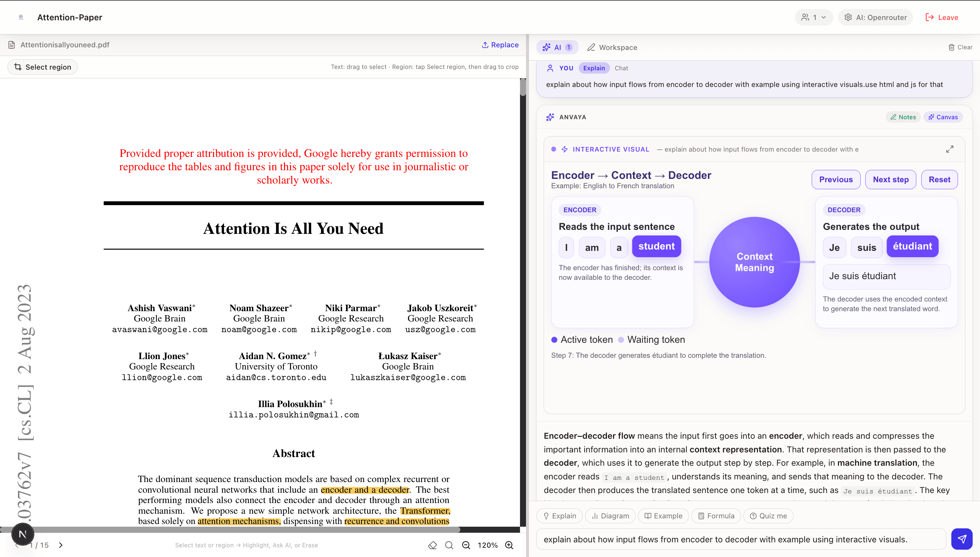Click the eraser icon in PDF toolbar
Image resolution: width=980 pixels, height=557 pixels.
(432, 545)
